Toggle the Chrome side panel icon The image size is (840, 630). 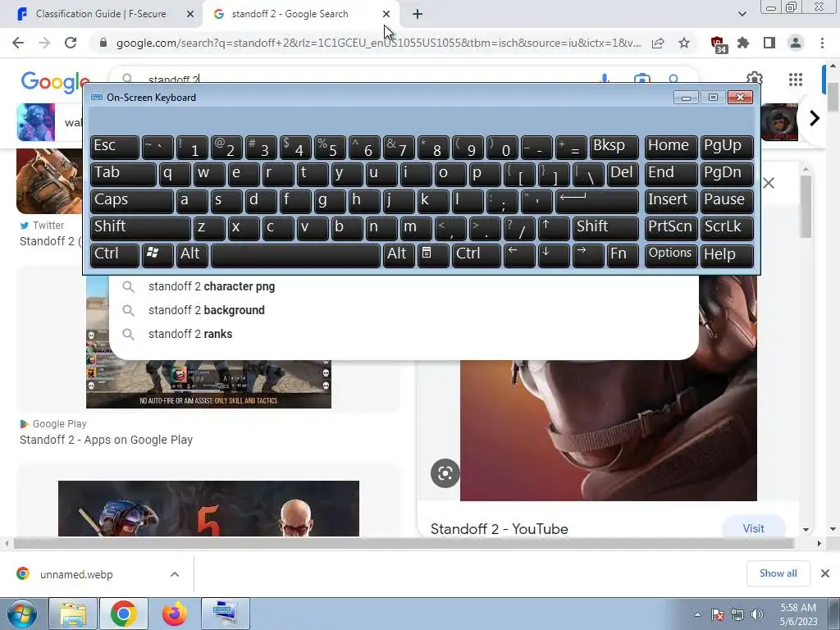(769, 43)
